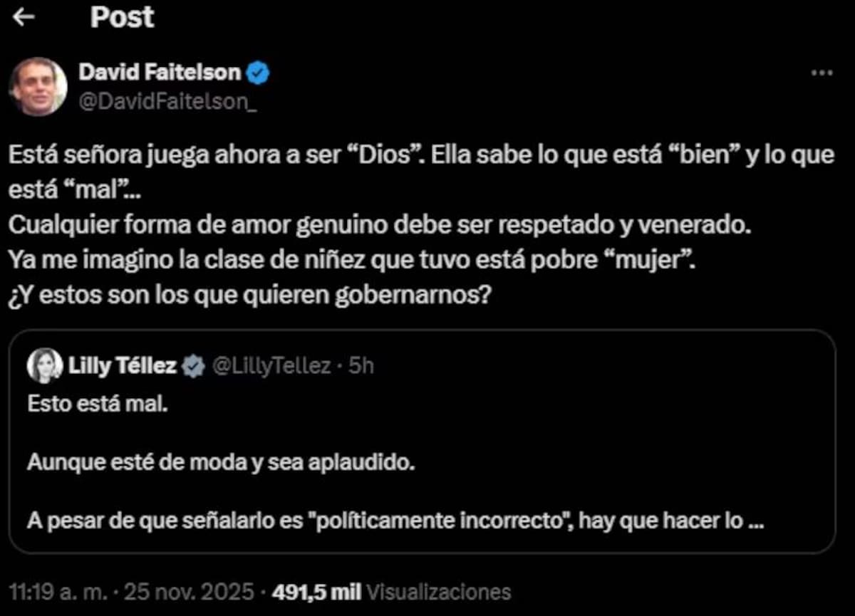This screenshot has height=616, width=855.
Task: Open the three-dot options menu on the post
Action: [823, 71]
